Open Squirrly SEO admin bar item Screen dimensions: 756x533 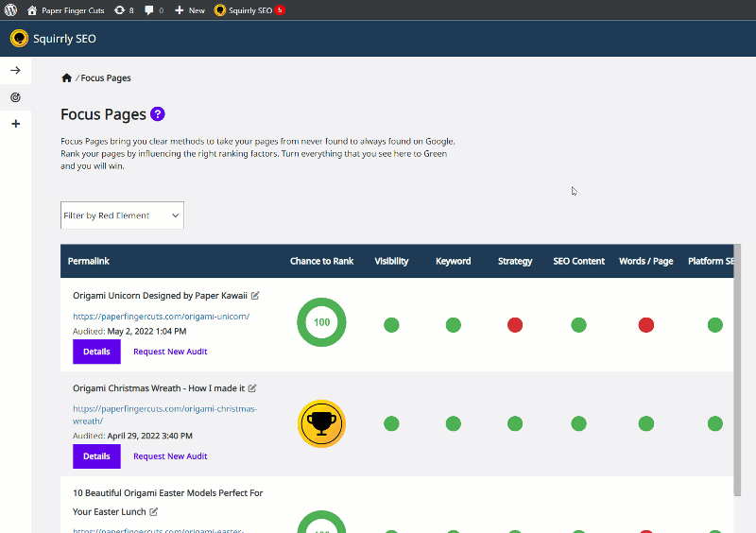point(249,10)
